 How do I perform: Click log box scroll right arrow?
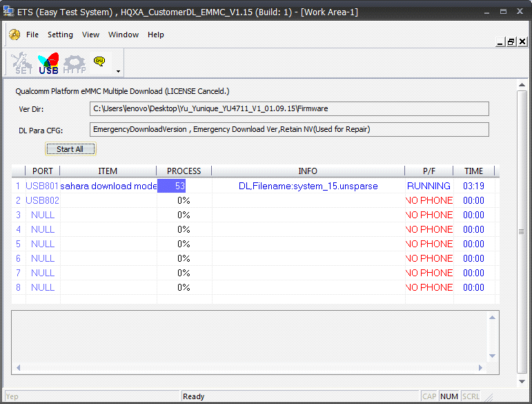point(480,367)
